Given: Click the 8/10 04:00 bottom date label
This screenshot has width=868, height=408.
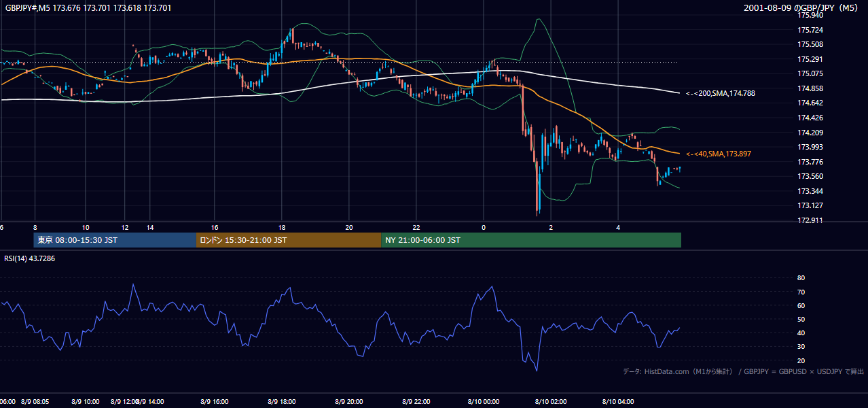Looking at the screenshot, I should coord(618,402).
